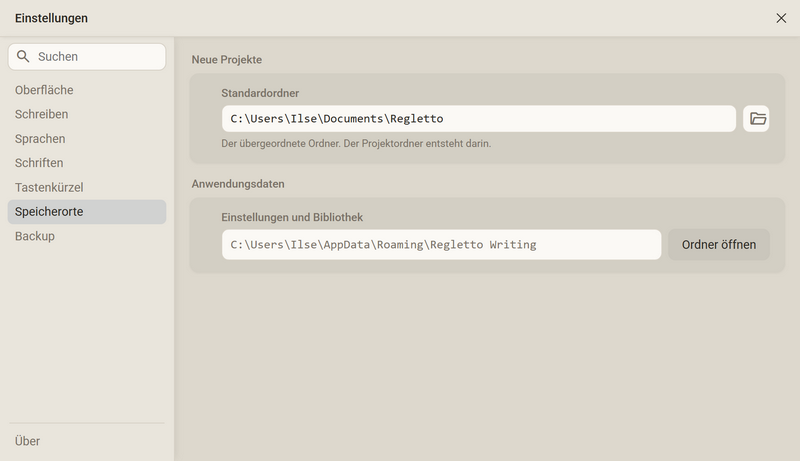Go to the Schriften section

[87, 163]
